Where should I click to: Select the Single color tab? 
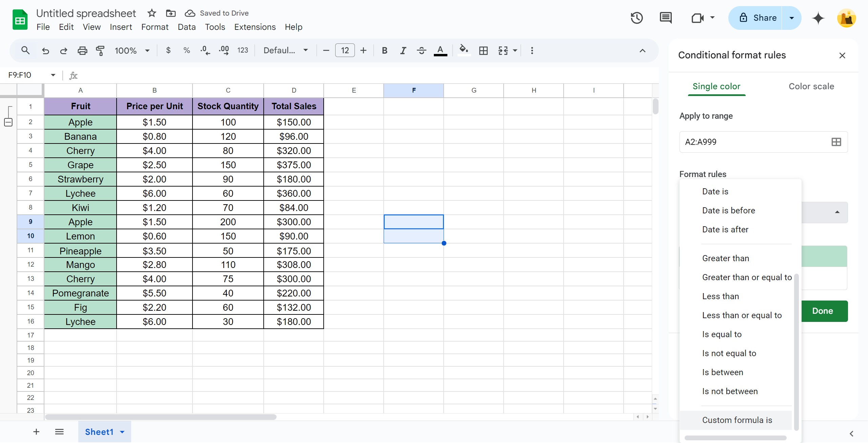point(716,86)
